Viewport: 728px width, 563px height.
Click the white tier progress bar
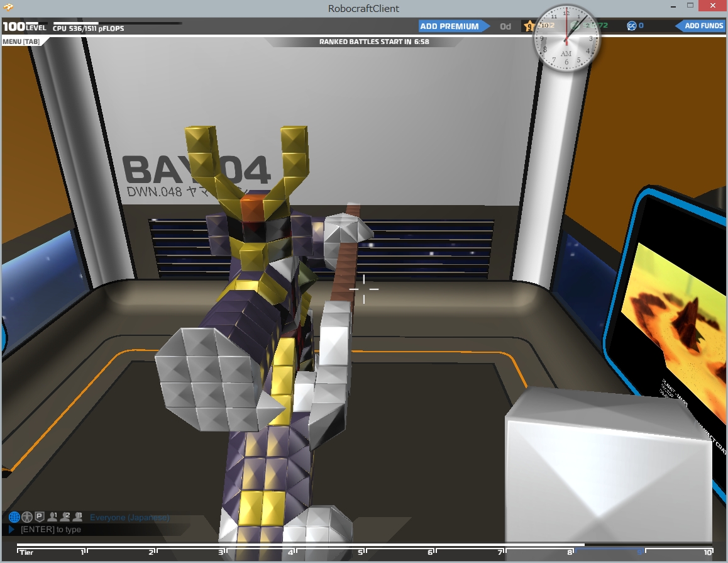pos(301,544)
